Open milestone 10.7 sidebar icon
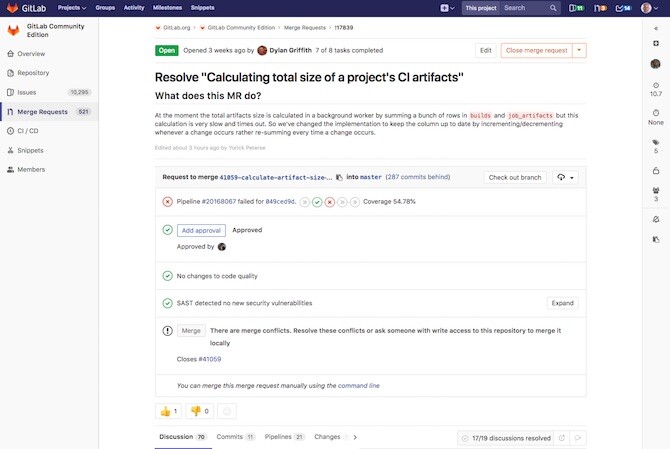 (656, 90)
